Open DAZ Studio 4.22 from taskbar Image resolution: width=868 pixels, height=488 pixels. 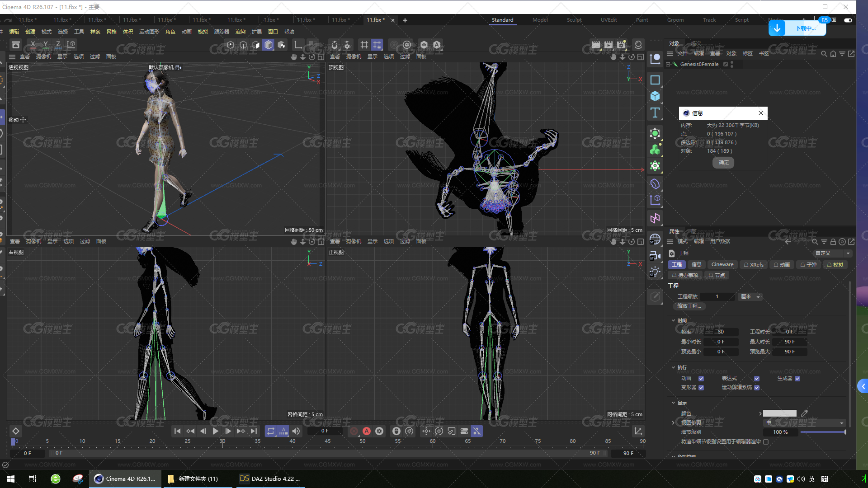tap(270, 479)
